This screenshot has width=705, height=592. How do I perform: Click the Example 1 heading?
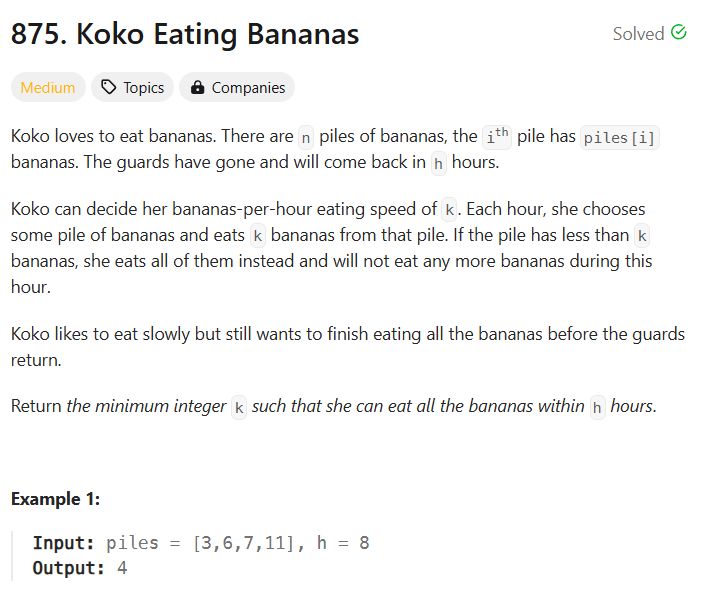click(x=55, y=499)
